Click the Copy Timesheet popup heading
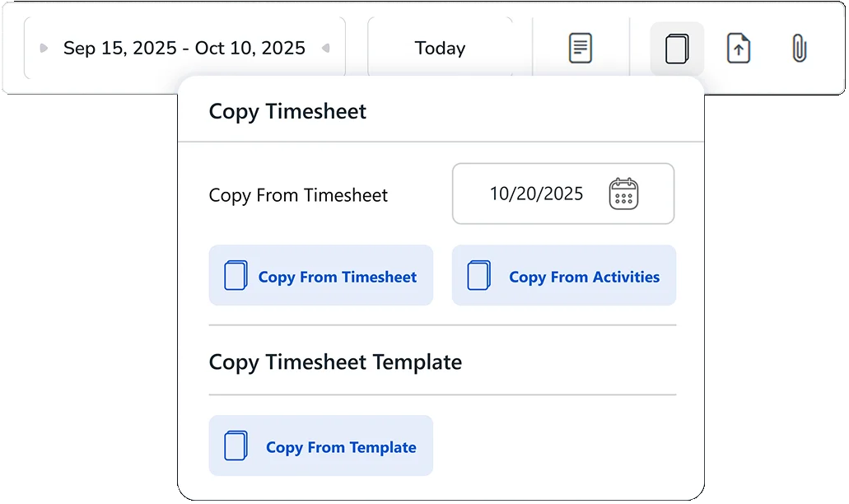Viewport: 849px width, 504px height. pos(287,111)
